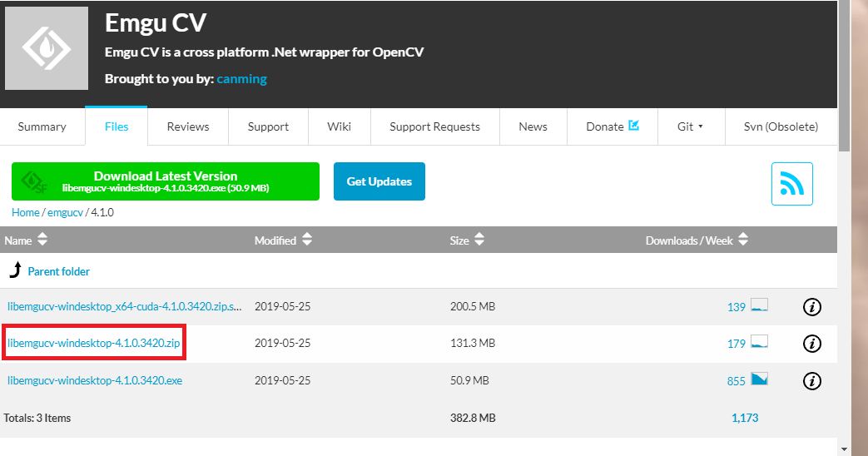
Task: Click the vertical scrollbar thumb
Action: click(844, 77)
